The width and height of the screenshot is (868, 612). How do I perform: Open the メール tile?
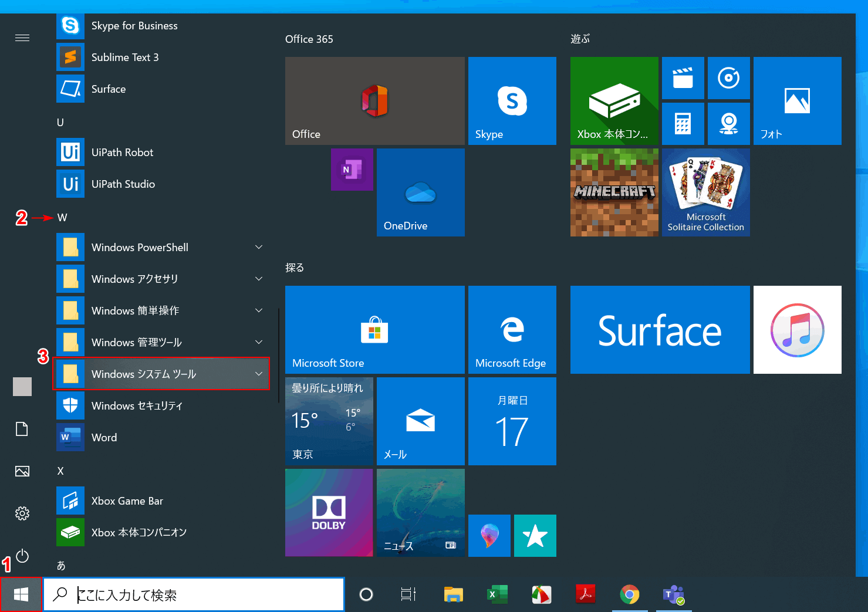(420, 421)
